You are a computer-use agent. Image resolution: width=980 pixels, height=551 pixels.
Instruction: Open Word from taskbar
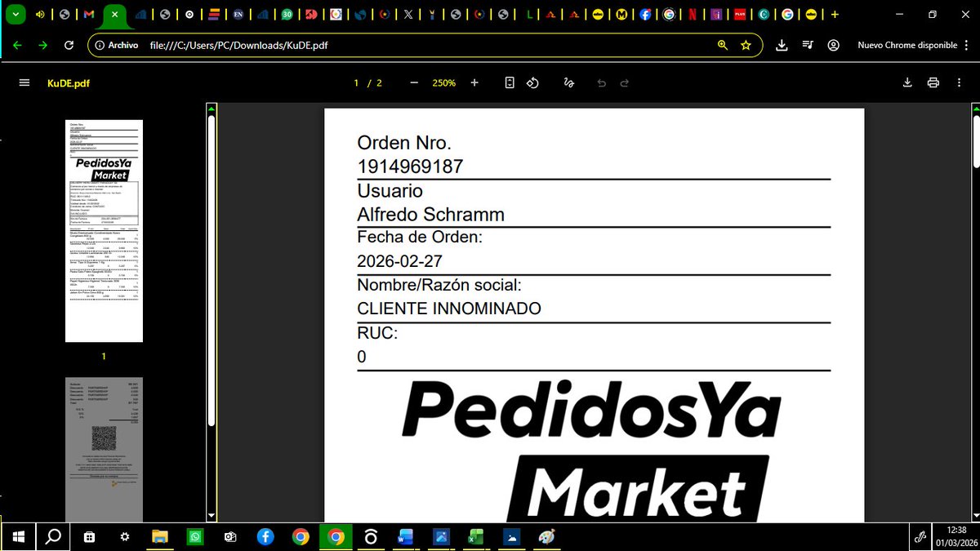406,536
